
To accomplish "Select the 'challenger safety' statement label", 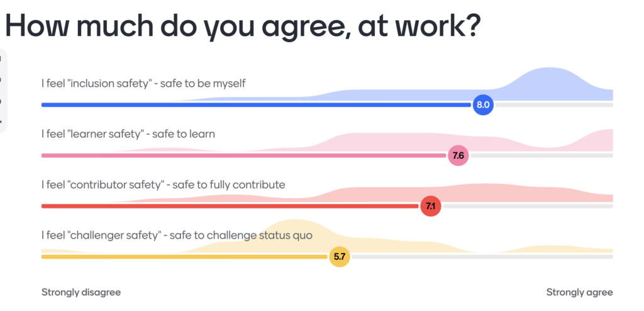I will click(177, 235).
